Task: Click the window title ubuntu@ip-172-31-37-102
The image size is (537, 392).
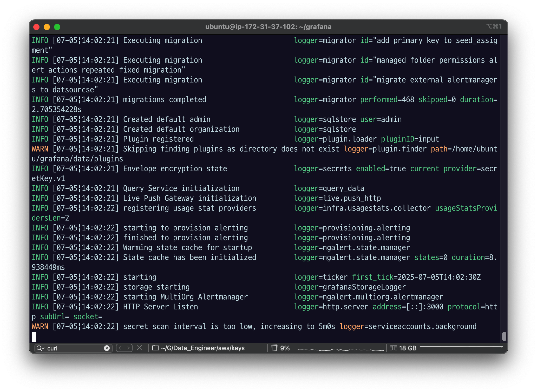Action: 268,27
